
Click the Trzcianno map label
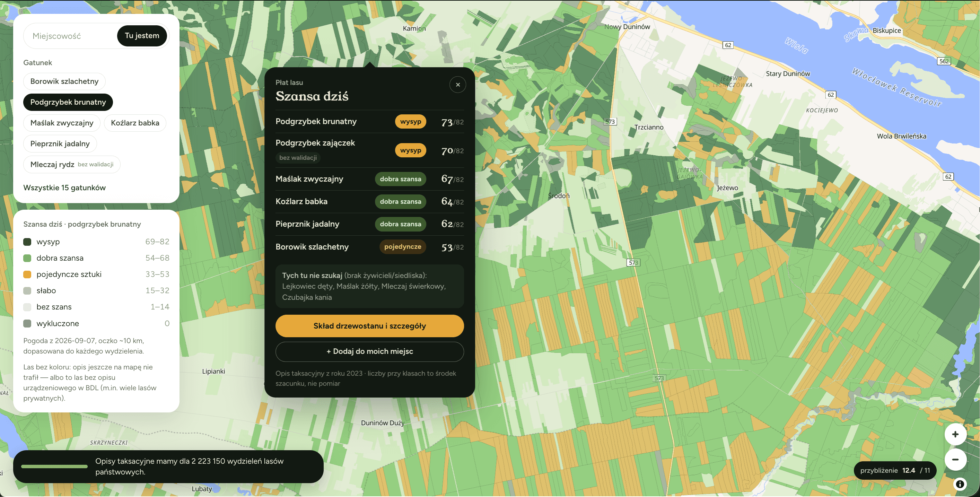click(649, 127)
